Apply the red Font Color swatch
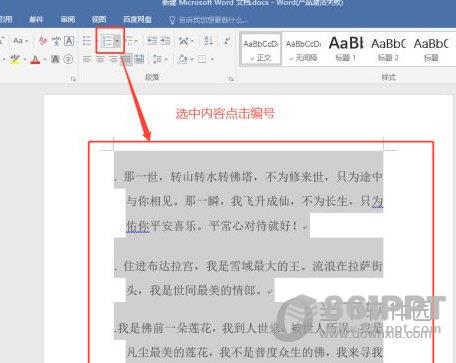 pos(35,60)
